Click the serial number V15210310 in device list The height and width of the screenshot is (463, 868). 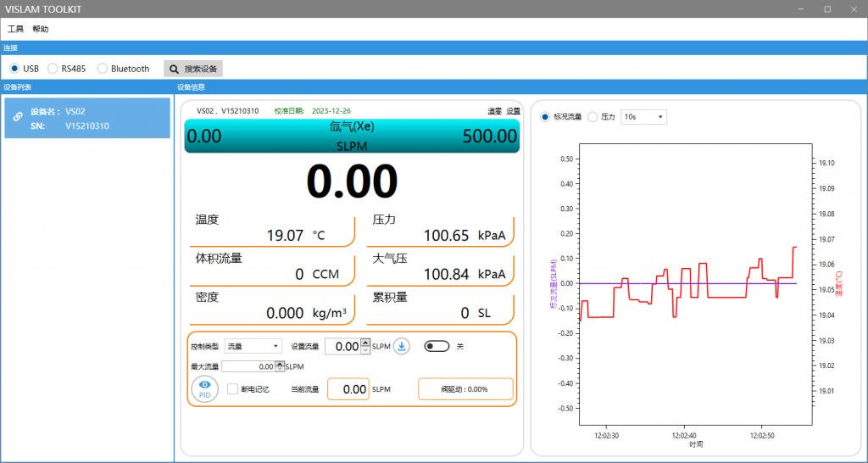click(x=87, y=126)
